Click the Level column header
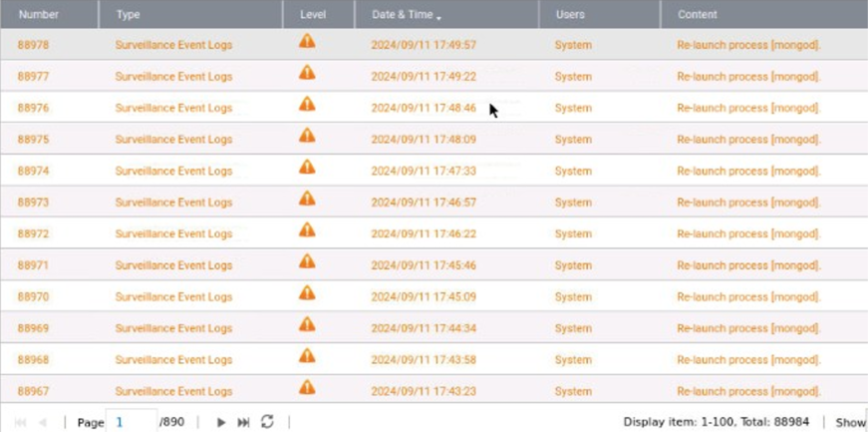The width and height of the screenshot is (868, 432). tap(313, 15)
